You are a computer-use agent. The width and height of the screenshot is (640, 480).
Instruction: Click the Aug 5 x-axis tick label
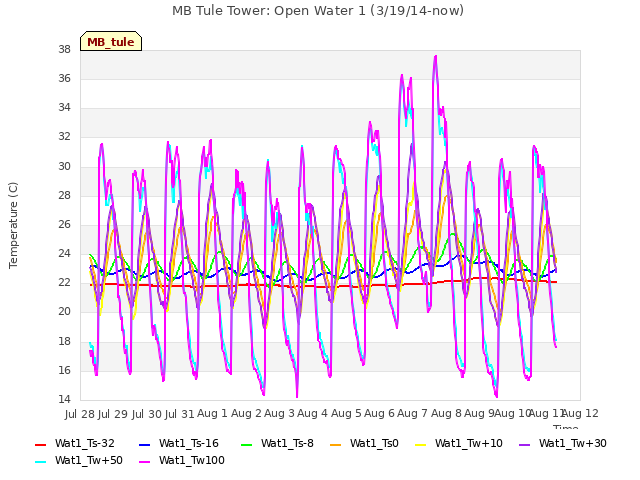[346, 413]
